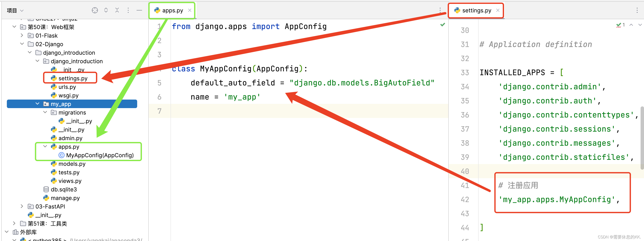Place cursor on empty line 7
Viewport: 644px width, 241px height.
pos(309,111)
